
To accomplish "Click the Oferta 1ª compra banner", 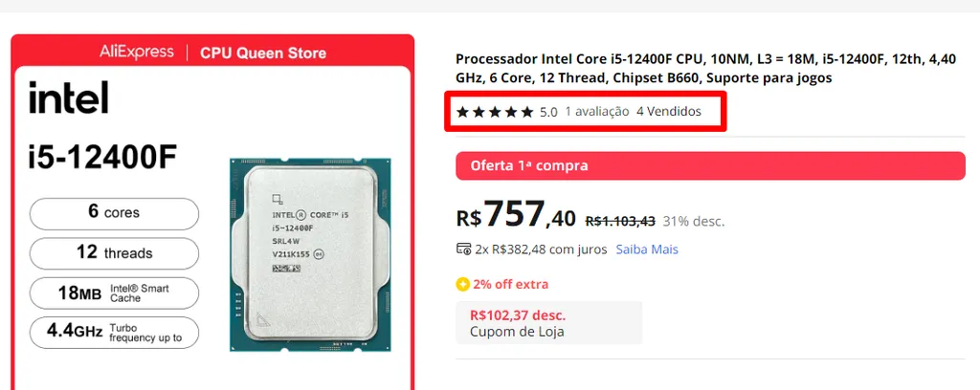I will pos(709,165).
